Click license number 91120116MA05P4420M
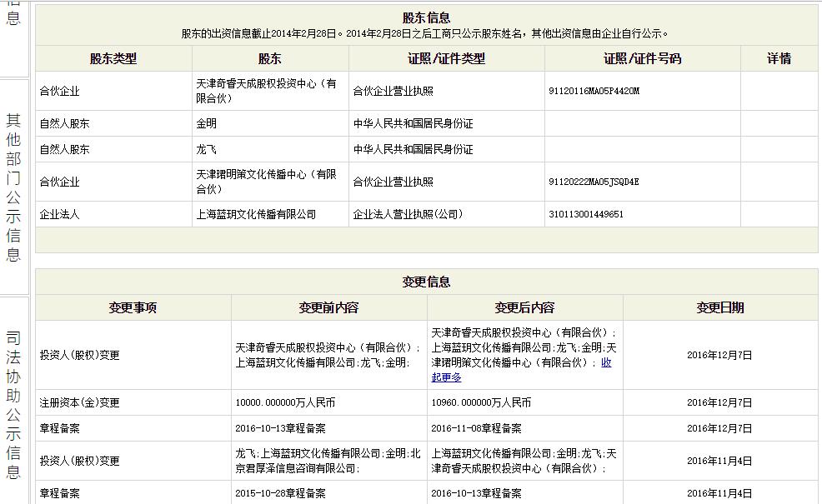Viewport: 822px width, 504px height. (594, 91)
